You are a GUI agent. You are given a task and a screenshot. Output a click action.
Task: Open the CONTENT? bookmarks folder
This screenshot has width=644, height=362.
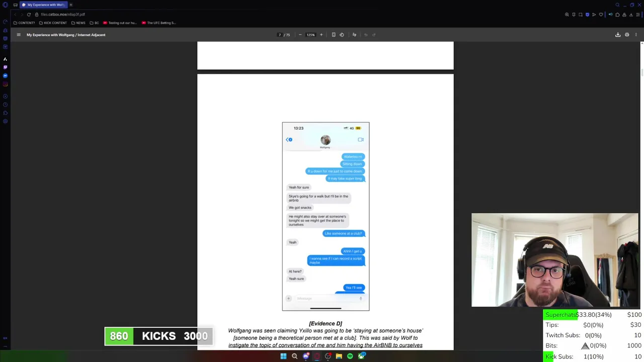(x=24, y=23)
